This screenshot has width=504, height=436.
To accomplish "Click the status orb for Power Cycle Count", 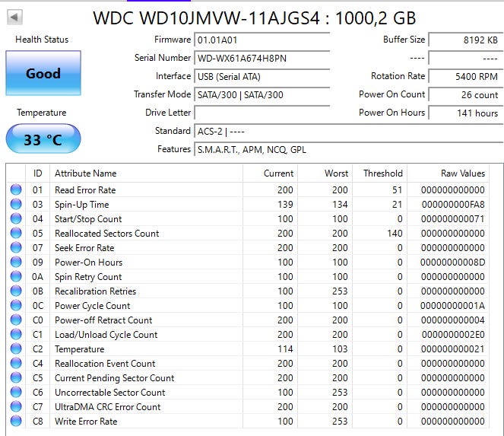I will point(16,306).
